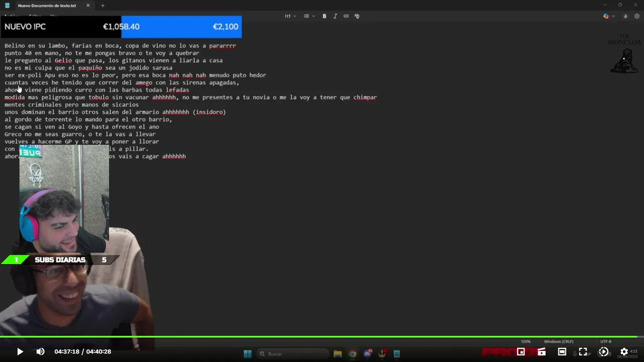Open video player settings gear
Viewport: 644px width, 362px height.
(624, 351)
